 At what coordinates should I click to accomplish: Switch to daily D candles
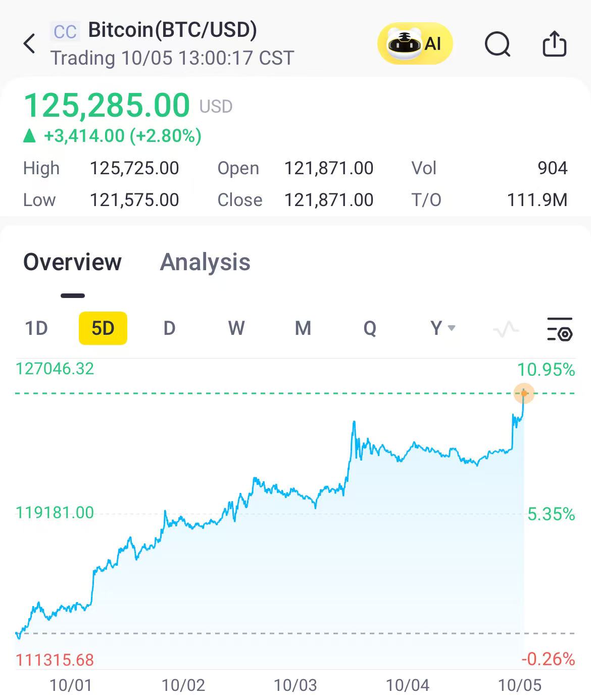tap(169, 328)
